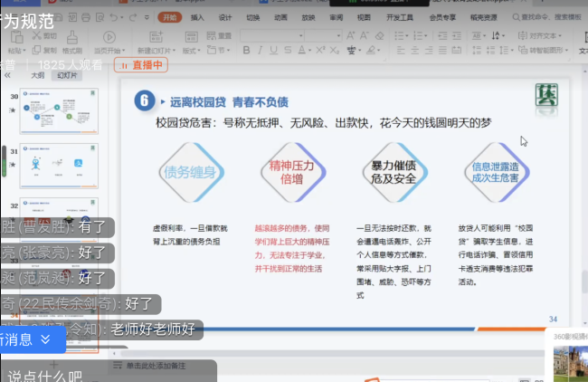The image size is (588, 382).
Task: Switch to the 动画 (Animation) tab
Action: (280, 17)
